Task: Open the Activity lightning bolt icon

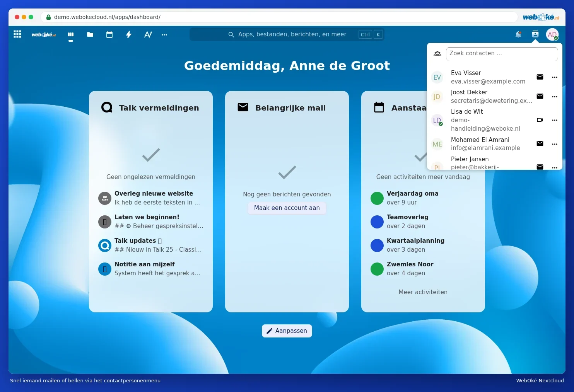Action: [x=129, y=34]
